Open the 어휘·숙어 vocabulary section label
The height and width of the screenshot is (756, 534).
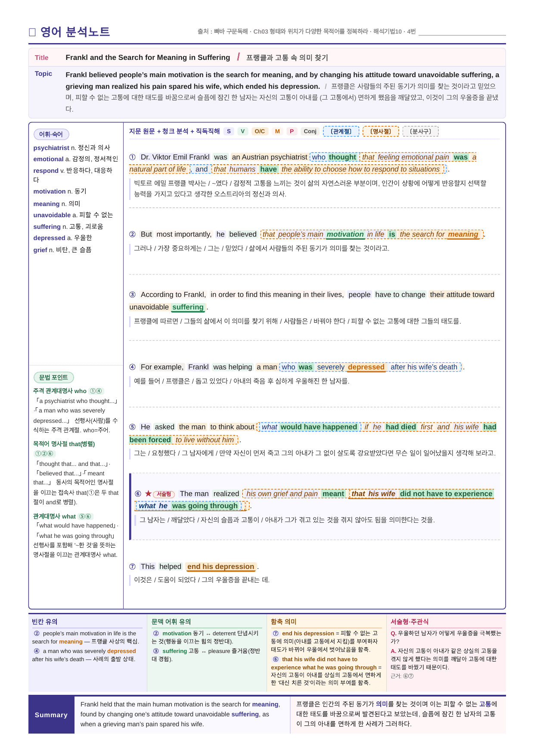(x=51, y=134)
